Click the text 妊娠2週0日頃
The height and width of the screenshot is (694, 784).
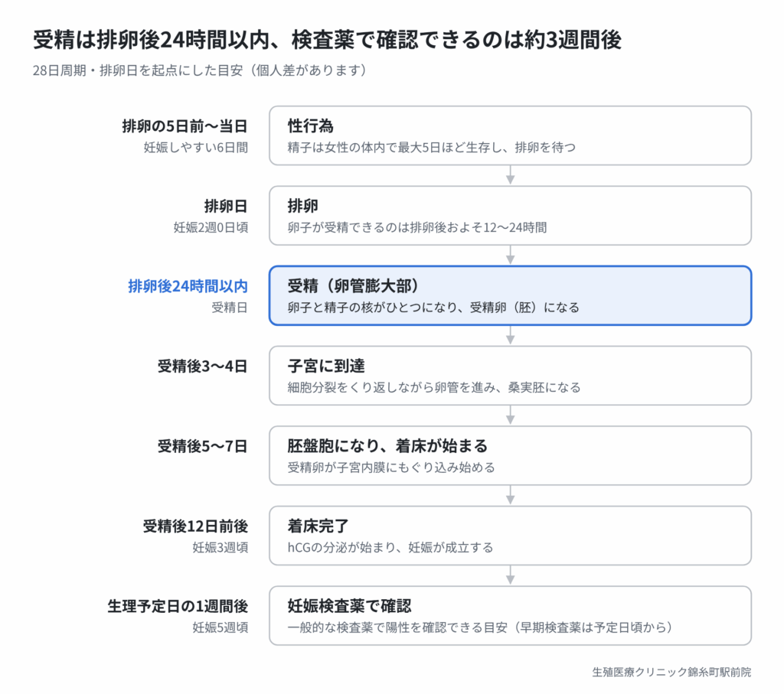(x=211, y=227)
